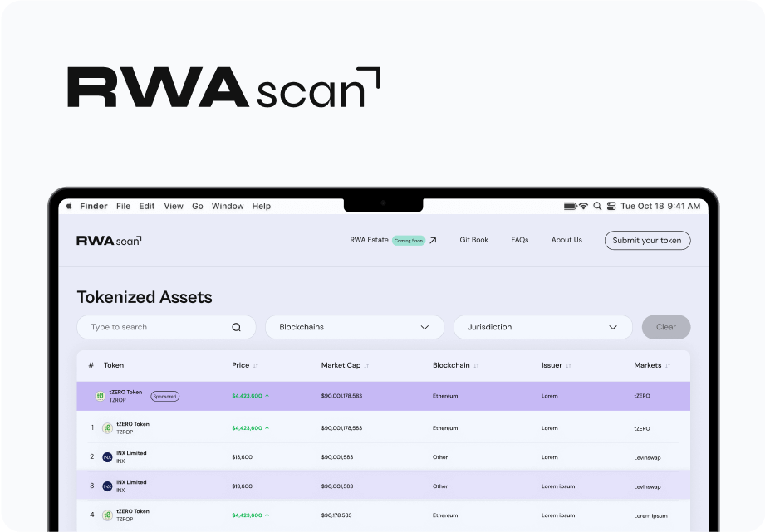Click the Tokenized Assets heading
Screen dimensions: 765x532
point(145,297)
